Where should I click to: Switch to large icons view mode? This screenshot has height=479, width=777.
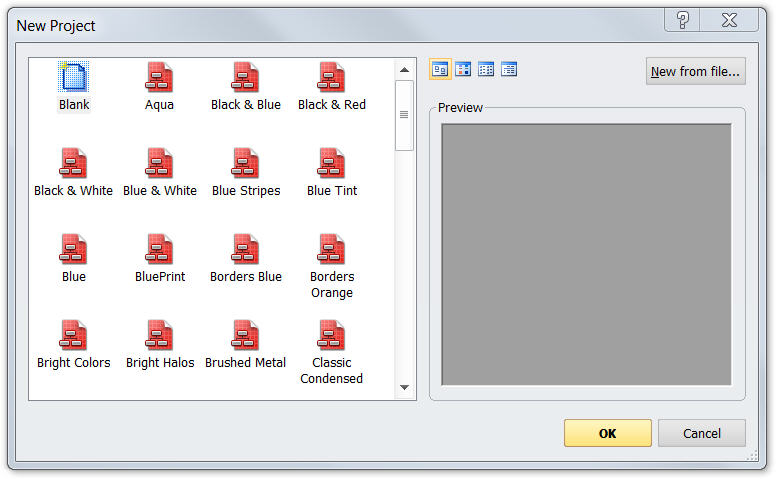(x=440, y=69)
